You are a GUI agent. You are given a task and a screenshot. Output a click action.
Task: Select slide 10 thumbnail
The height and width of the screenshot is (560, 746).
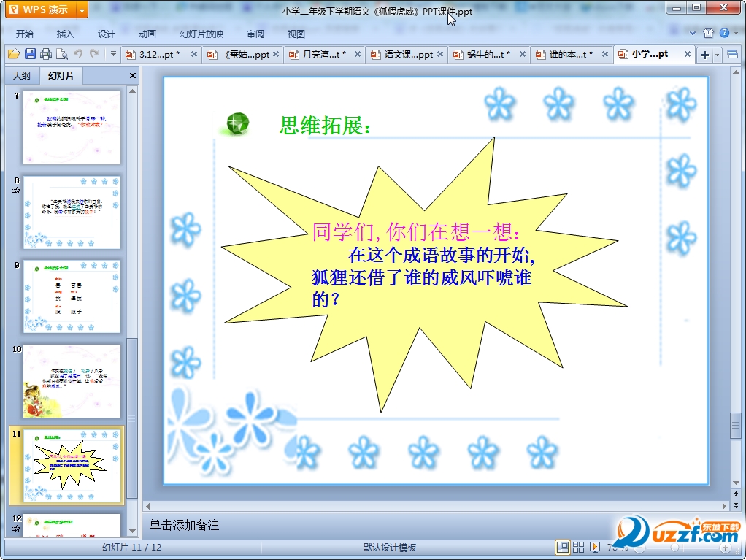point(72,381)
